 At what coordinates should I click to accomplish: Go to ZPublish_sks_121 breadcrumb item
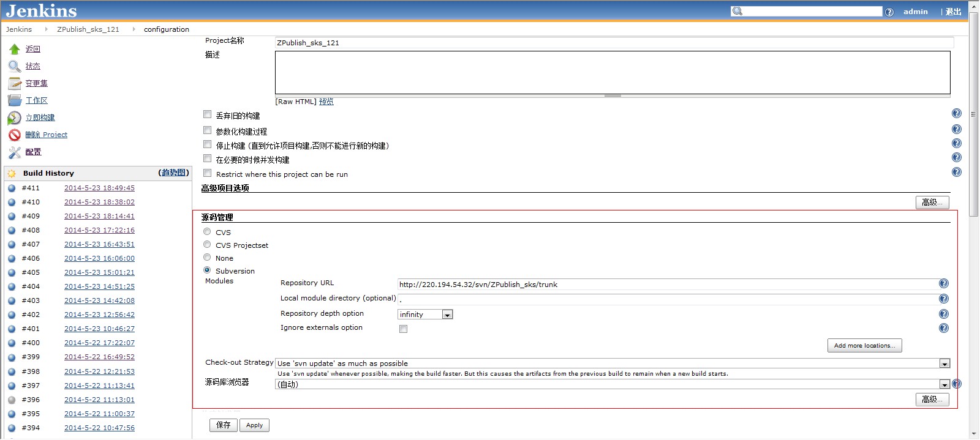[88, 29]
